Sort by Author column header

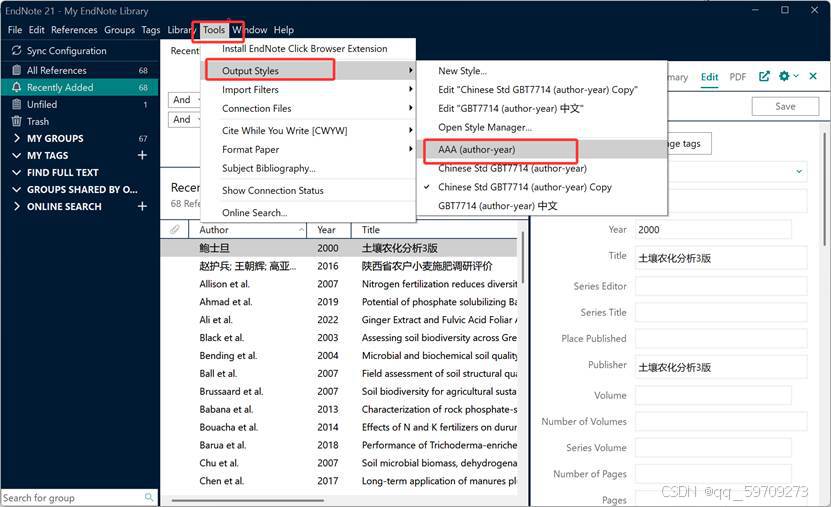(x=248, y=229)
